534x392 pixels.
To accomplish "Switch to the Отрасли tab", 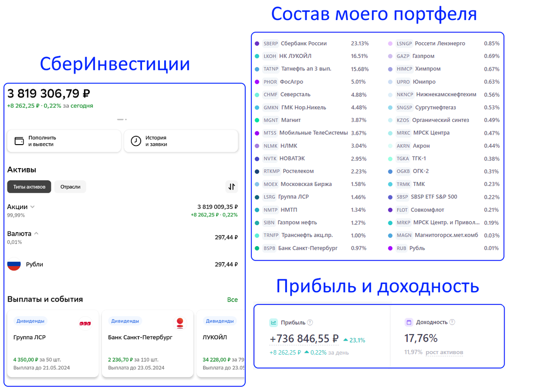I will 70,187.
